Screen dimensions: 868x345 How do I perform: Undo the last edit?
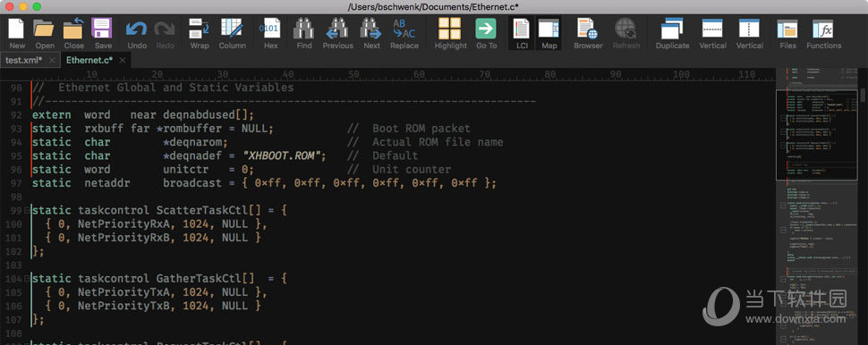coord(137,33)
